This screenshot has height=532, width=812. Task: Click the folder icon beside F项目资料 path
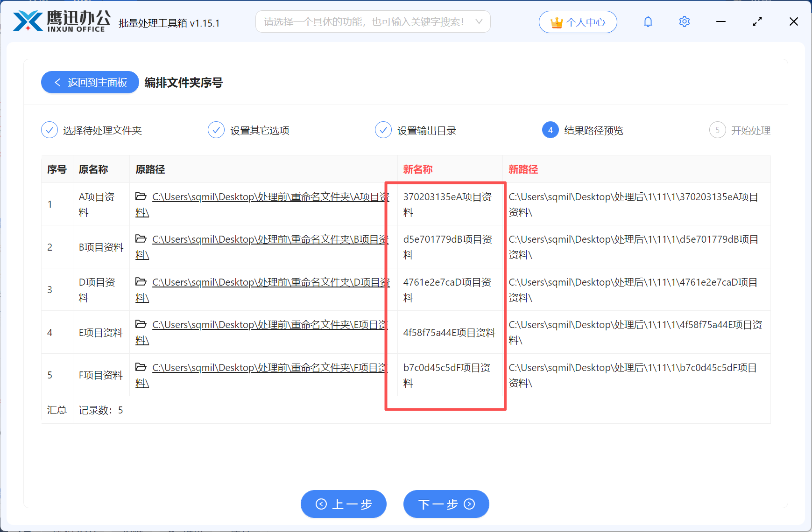point(141,368)
